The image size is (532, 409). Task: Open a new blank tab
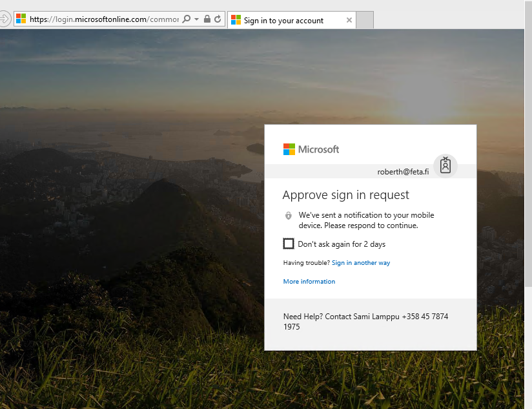point(365,20)
